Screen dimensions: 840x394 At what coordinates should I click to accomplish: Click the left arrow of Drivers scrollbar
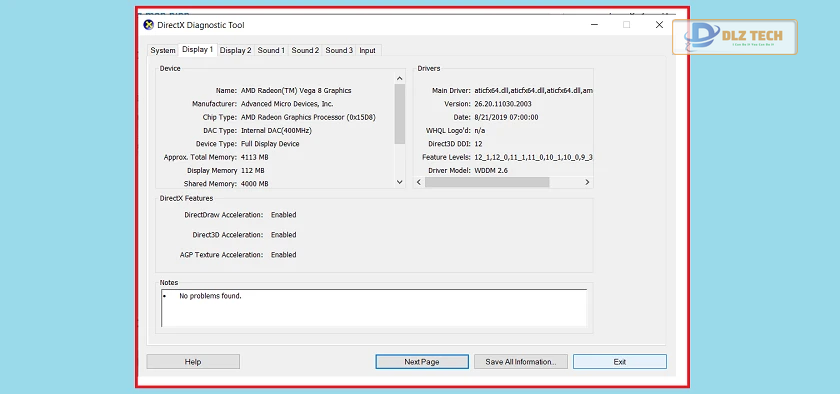pyautogui.click(x=419, y=182)
